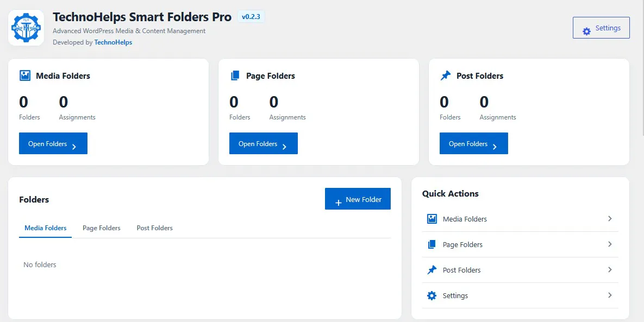The image size is (644, 322).
Task: Create a New Folder
Action: click(x=358, y=199)
